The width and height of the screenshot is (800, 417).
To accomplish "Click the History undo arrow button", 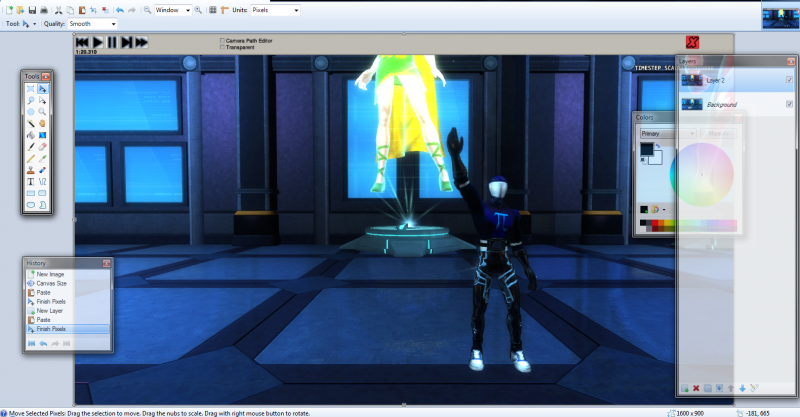I will [43, 344].
